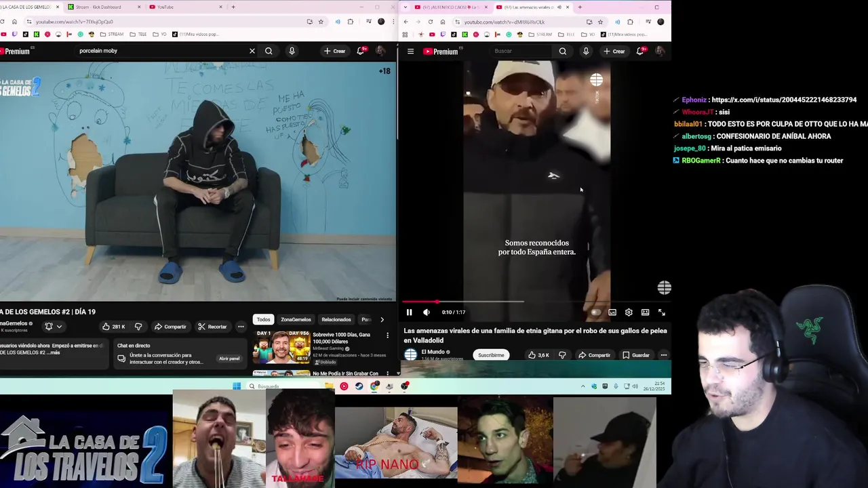Toggle autoplay switch in right player
Image resolution: width=868 pixels, height=488 pixels.
click(x=595, y=312)
